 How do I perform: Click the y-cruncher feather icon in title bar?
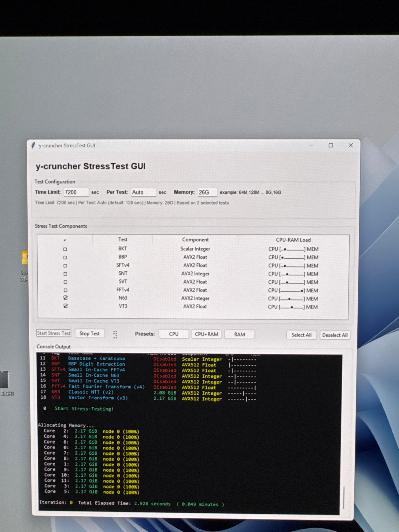point(33,145)
